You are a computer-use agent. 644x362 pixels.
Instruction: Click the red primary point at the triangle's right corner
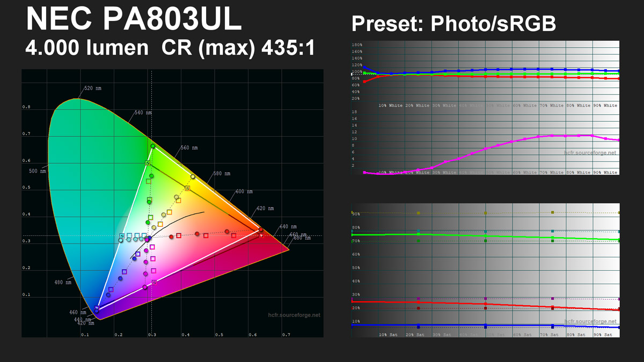coord(261,230)
